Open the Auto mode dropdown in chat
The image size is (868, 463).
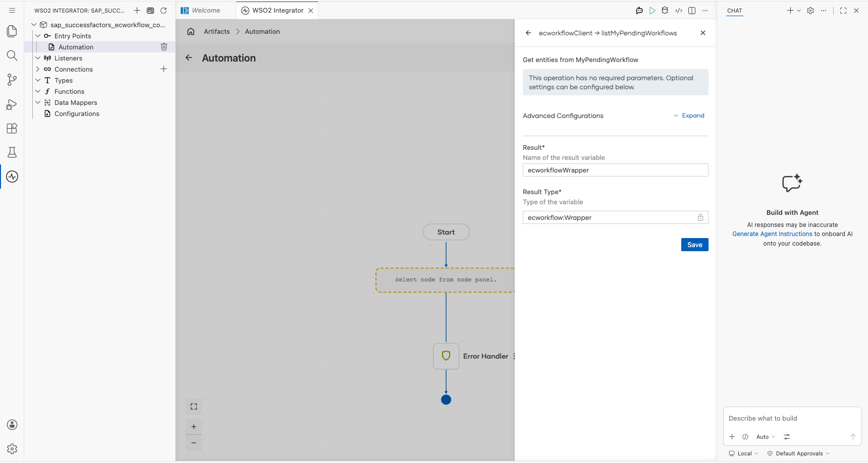pyautogui.click(x=766, y=437)
